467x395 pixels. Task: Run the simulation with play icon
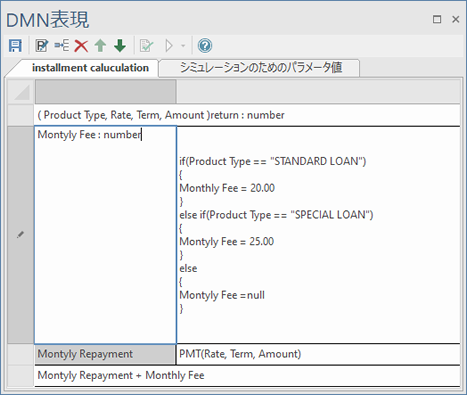[x=169, y=46]
